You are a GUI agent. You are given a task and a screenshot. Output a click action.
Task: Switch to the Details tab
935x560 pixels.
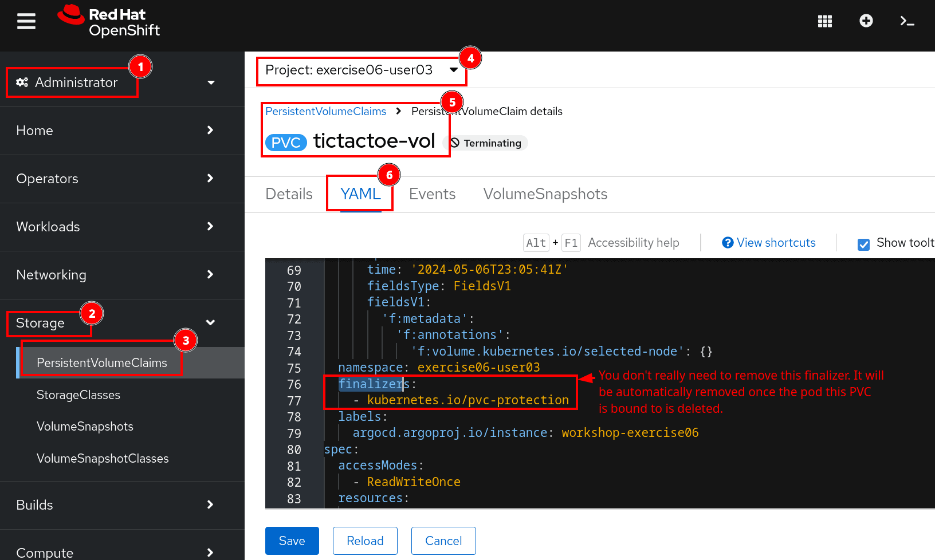[x=289, y=194]
